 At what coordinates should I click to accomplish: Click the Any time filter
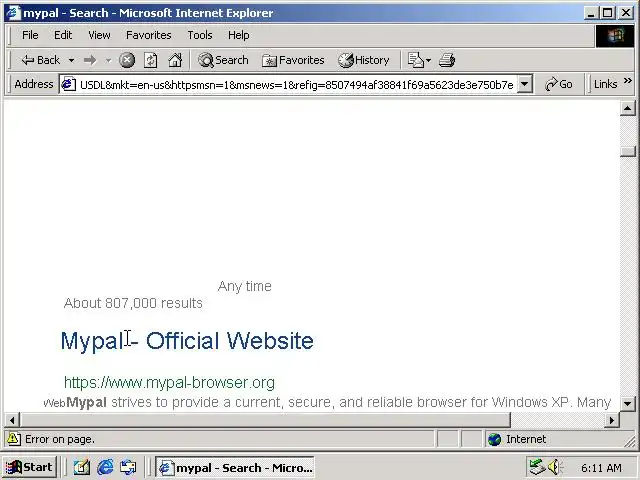244,286
